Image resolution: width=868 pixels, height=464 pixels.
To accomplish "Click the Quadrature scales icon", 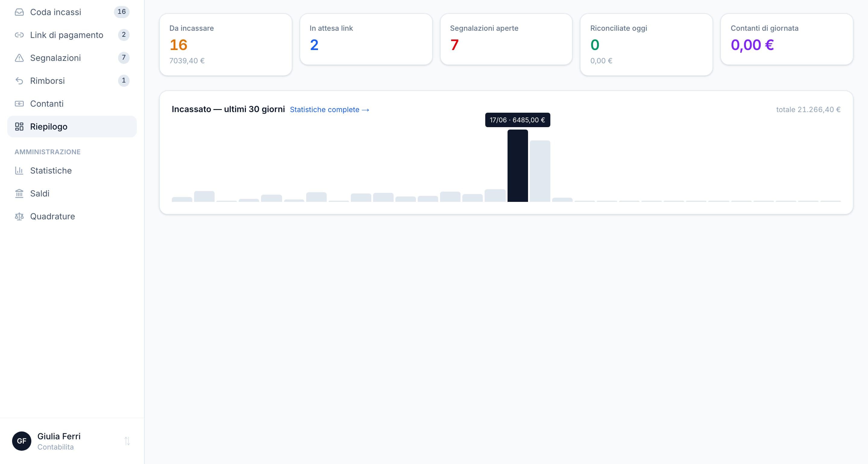I will pyautogui.click(x=19, y=216).
